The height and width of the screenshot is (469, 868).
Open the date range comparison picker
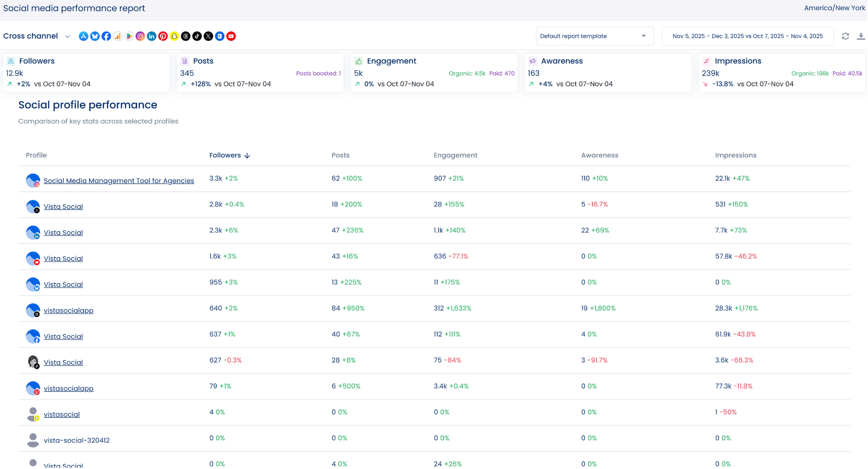tap(748, 36)
